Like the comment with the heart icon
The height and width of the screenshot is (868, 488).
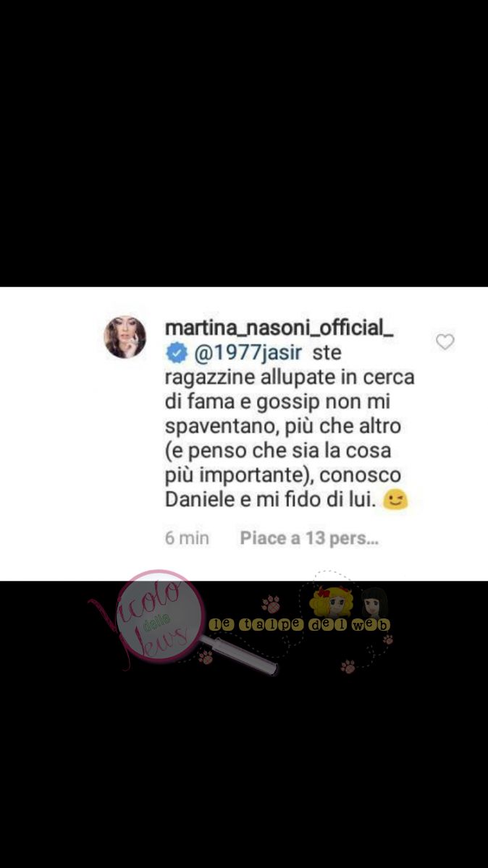point(445,342)
